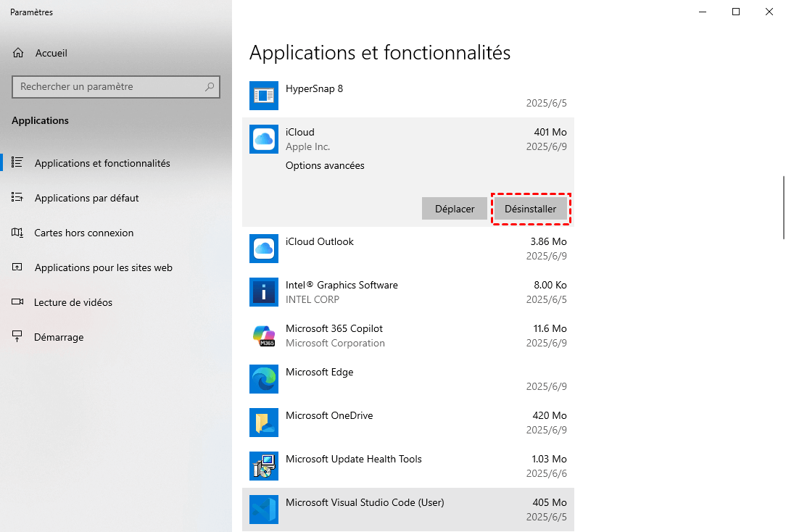This screenshot has height=532, width=786.
Task: Open Cartes hors connexion settings
Action: click(x=83, y=233)
